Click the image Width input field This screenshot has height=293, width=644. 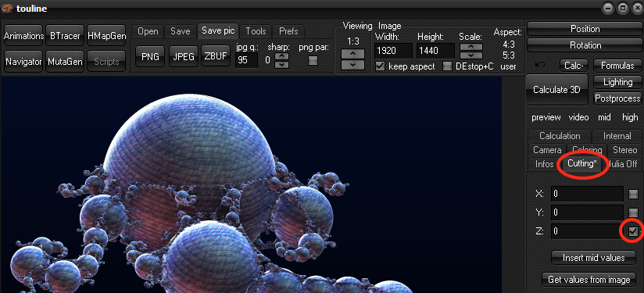[393, 51]
